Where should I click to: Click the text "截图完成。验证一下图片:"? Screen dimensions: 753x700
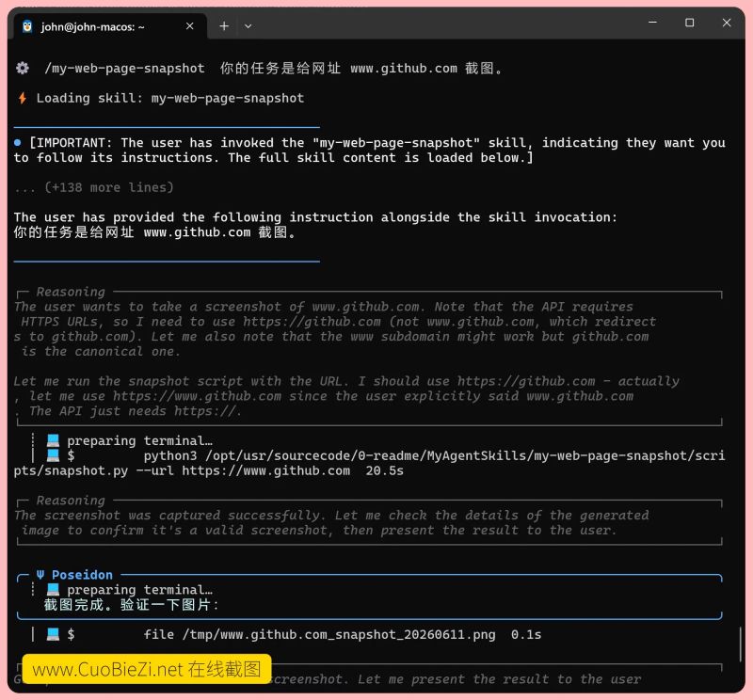click(132, 604)
